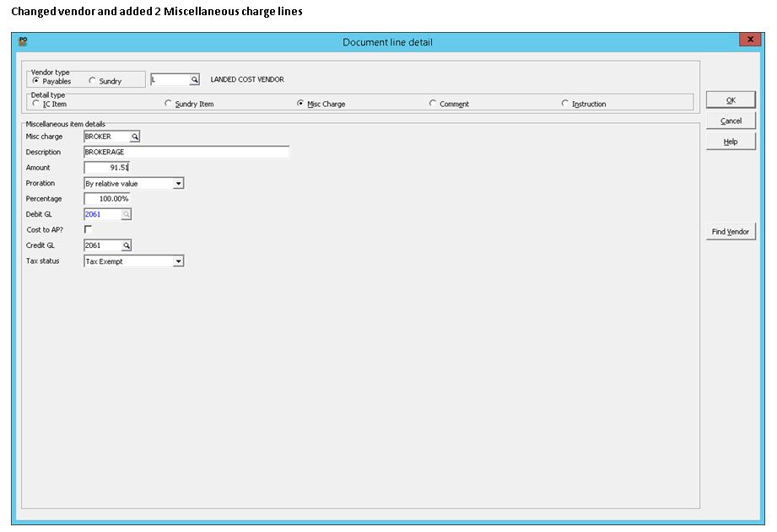Expand the Proration dropdown
This screenshot has height=532, width=777.
tap(178, 184)
